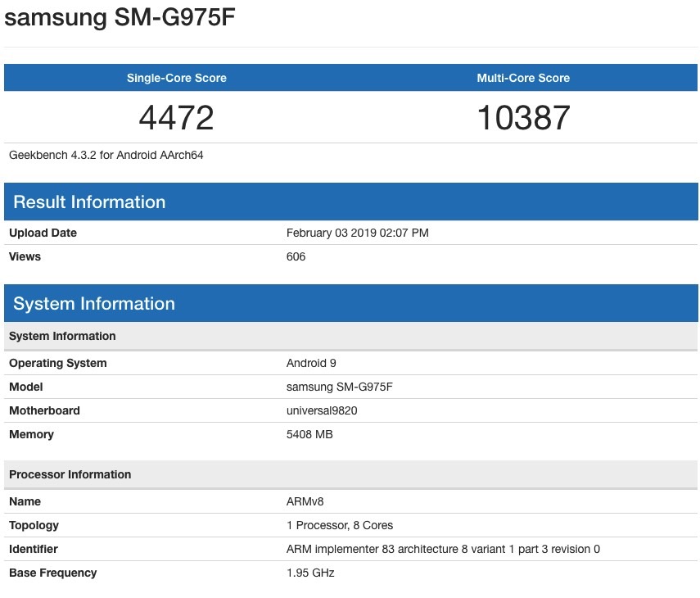Select the Topology label
Image resolution: width=700 pixels, height=598 pixels.
(34, 525)
